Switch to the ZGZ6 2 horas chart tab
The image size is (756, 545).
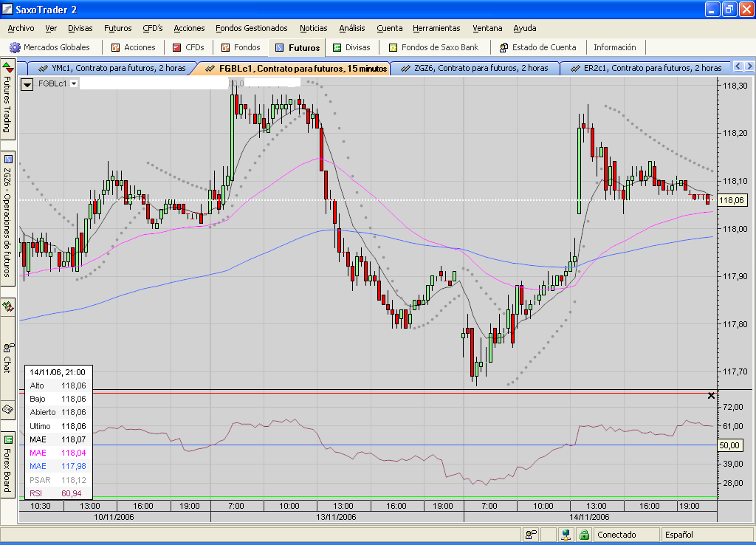pos(475,68)
